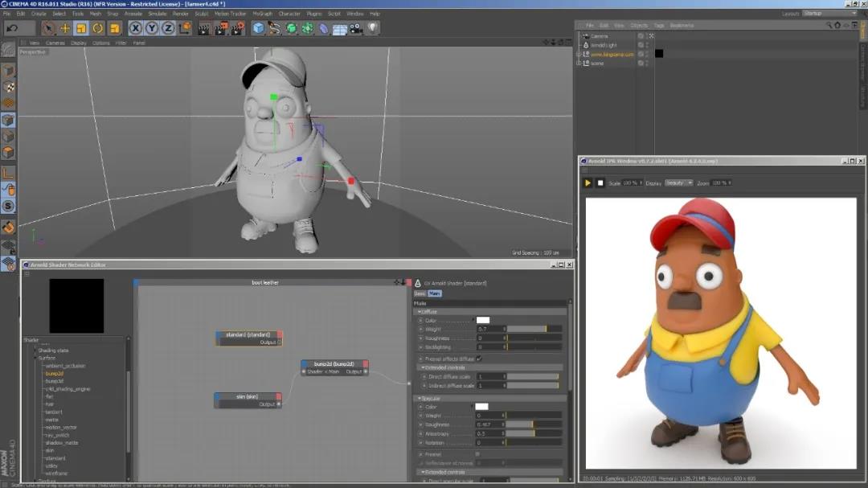Click the cube primitive icon
This screenshot has width=868, height=488.
point(258,28)
